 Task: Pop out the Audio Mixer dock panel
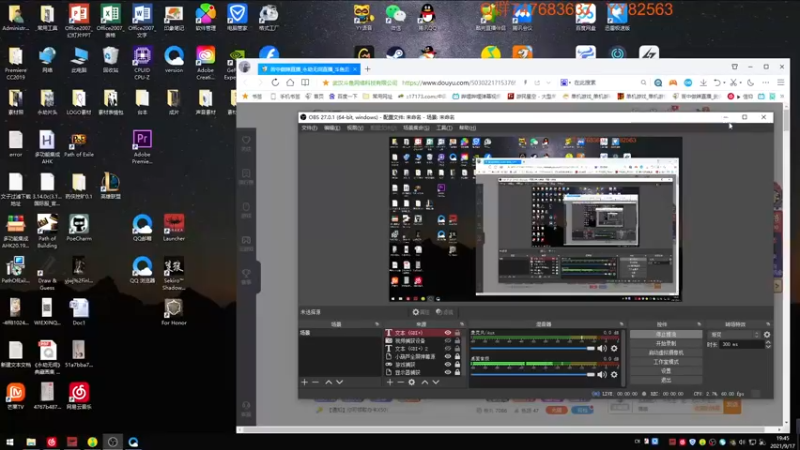click(621, 324)
